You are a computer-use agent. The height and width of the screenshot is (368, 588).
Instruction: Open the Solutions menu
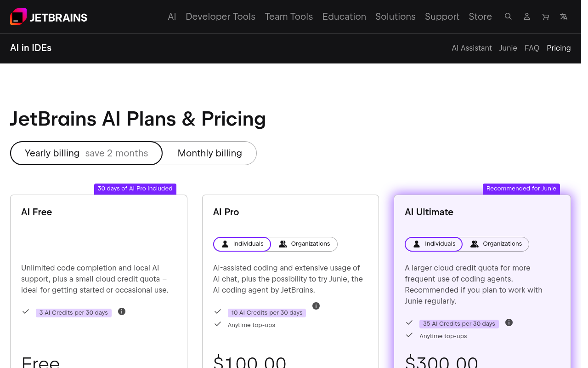point(395,17)
